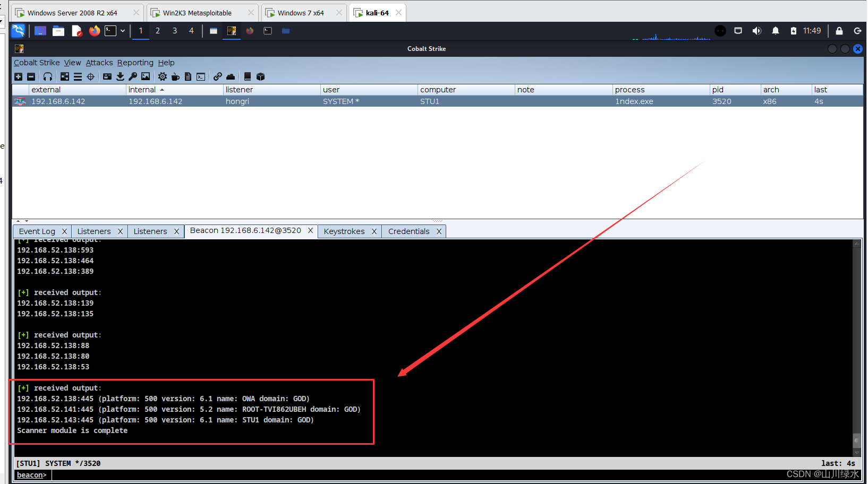Open the clock showing 11:49

pos(812,31)
